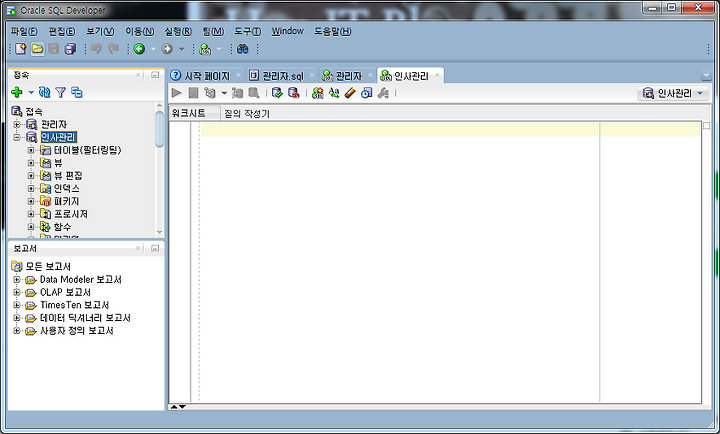Clear the worksheet with the eraser icon

coord(350,93)
